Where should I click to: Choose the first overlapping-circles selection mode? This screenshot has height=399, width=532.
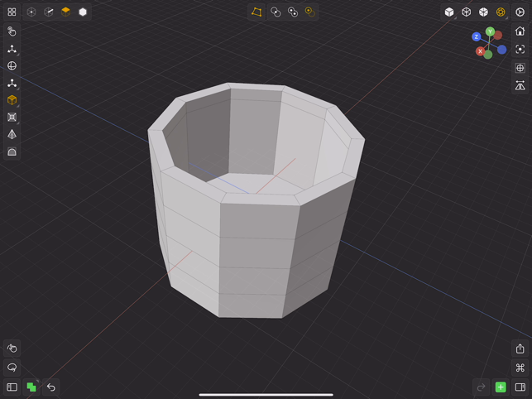[x=276, y=12]
